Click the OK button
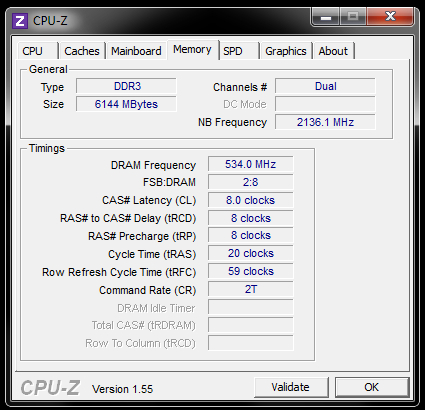Image resolution: width=425 pixels, height=410 pixels. click(372, 387)
